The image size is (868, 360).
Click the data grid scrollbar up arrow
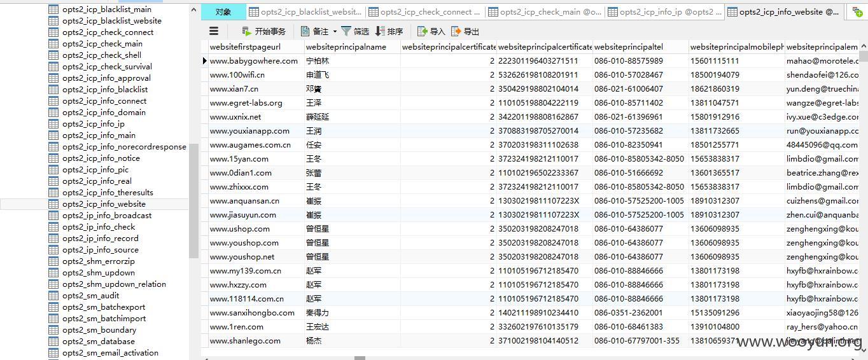point(863,46)
